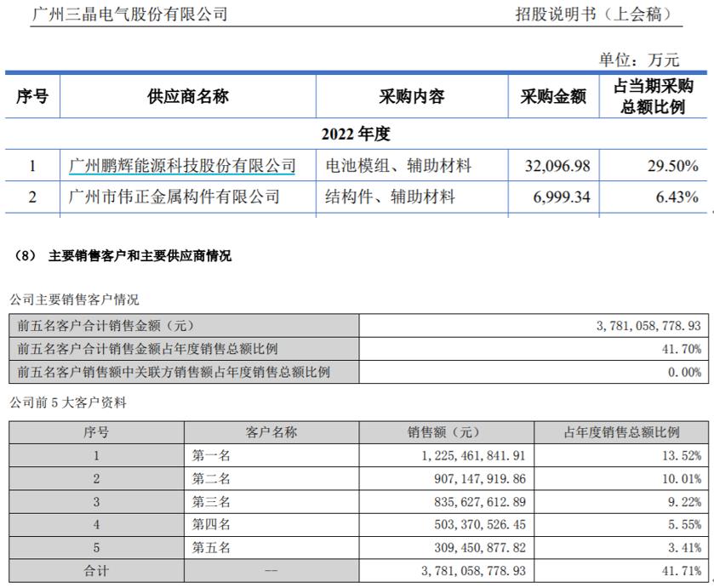
Task: Select the 41.70% sales ratio value
Action: tap(683, 349)
